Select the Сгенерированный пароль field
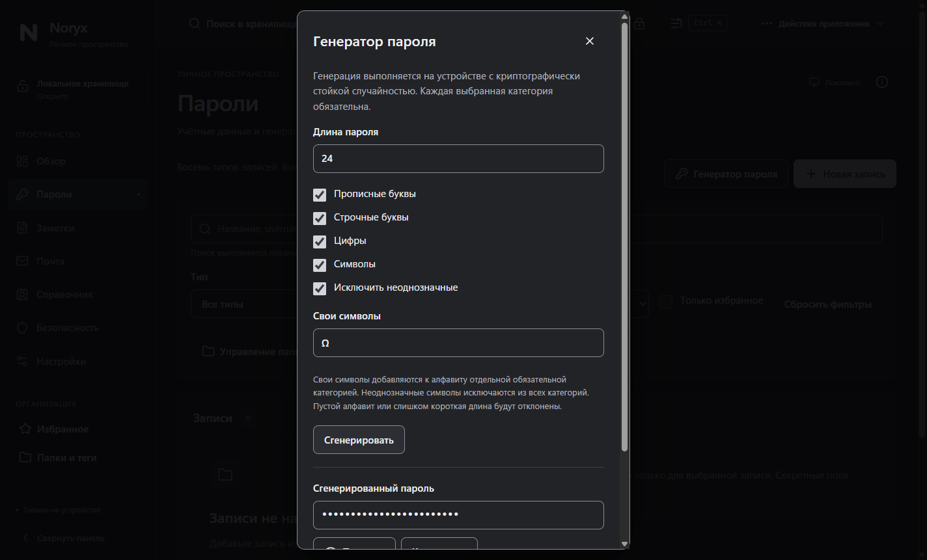 click(458, 515)
